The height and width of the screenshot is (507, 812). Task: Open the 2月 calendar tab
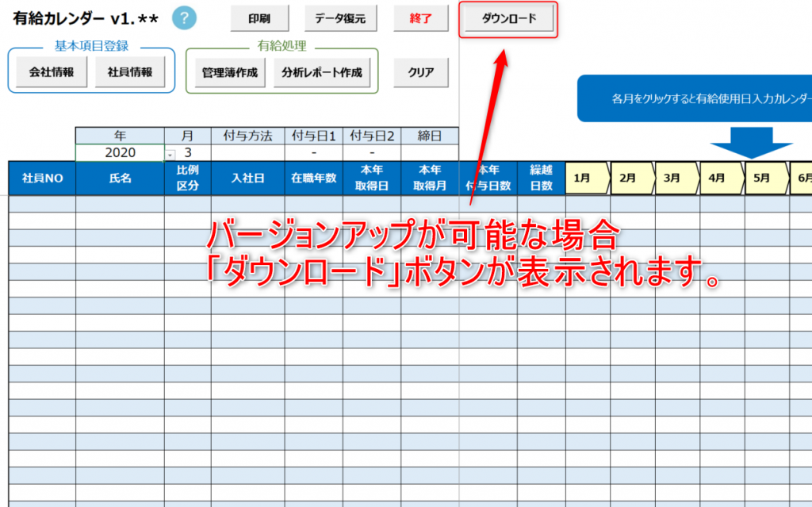[633, 178]
